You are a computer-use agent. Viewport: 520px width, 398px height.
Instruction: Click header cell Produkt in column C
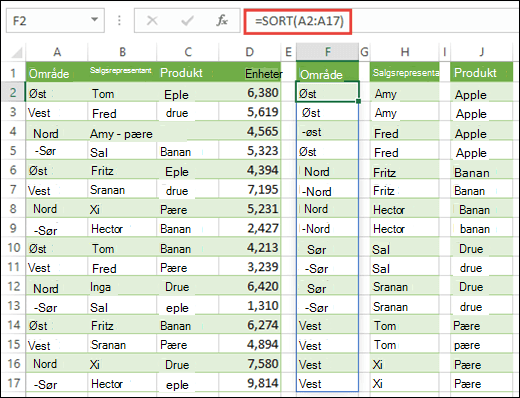click(x=188, y=72)
